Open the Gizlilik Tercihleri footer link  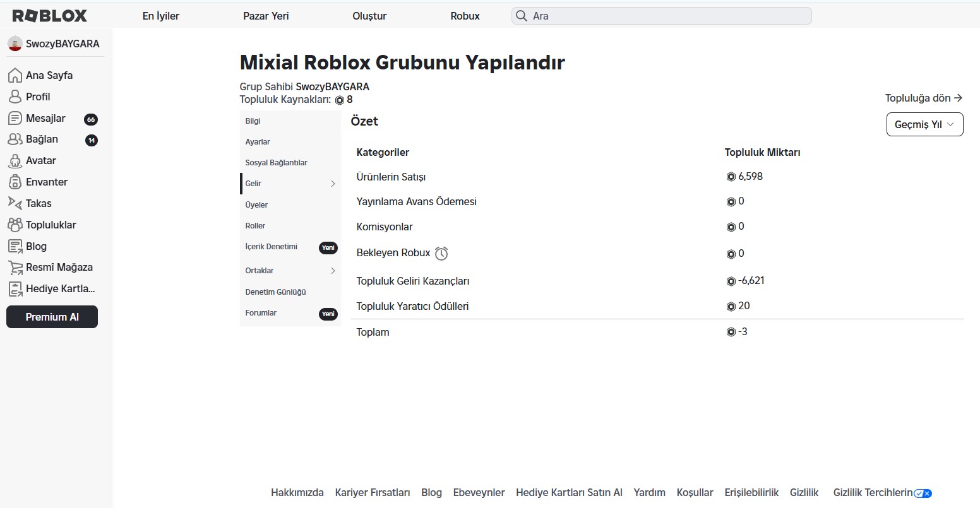point(873,493)
